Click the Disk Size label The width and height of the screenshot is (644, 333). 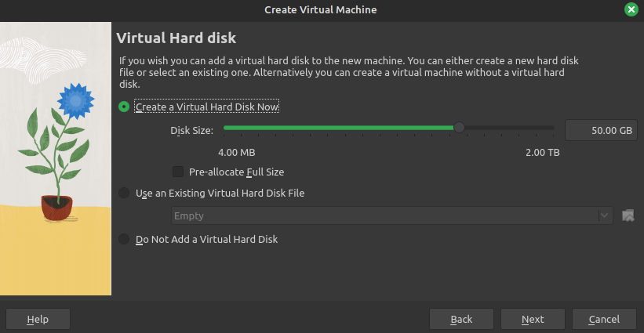point(191,130)
